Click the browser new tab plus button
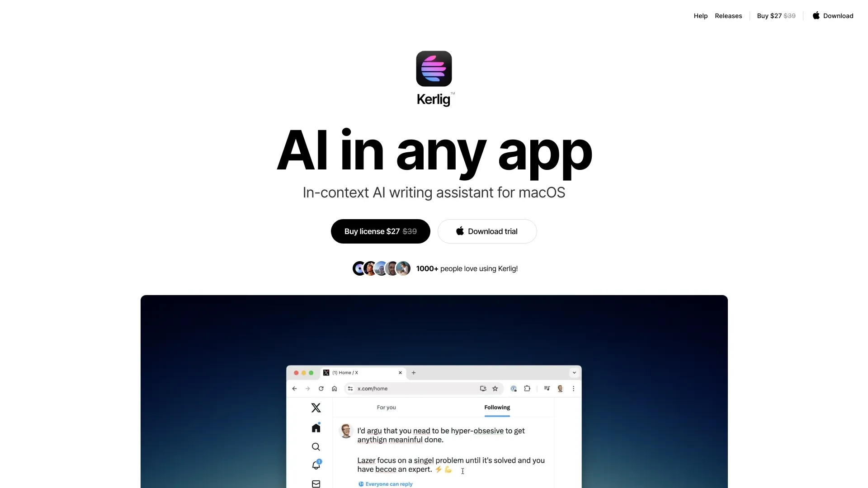The width and height of the screenshot is (868, 488). tap(414, 372)
